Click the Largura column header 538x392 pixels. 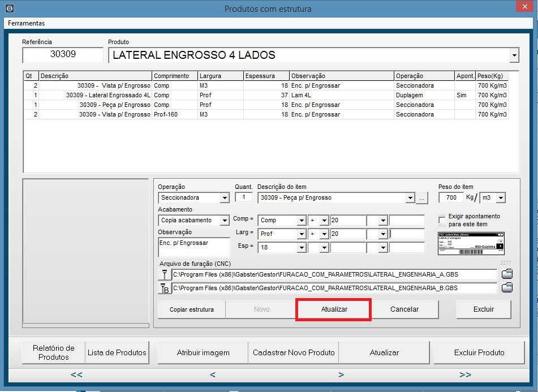tap(221, 76)
